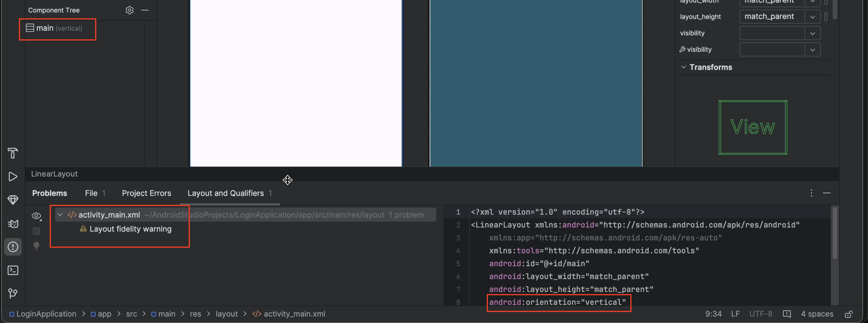
Task: Open Problems panel three-dot options menu
Action: pos(811,193)
